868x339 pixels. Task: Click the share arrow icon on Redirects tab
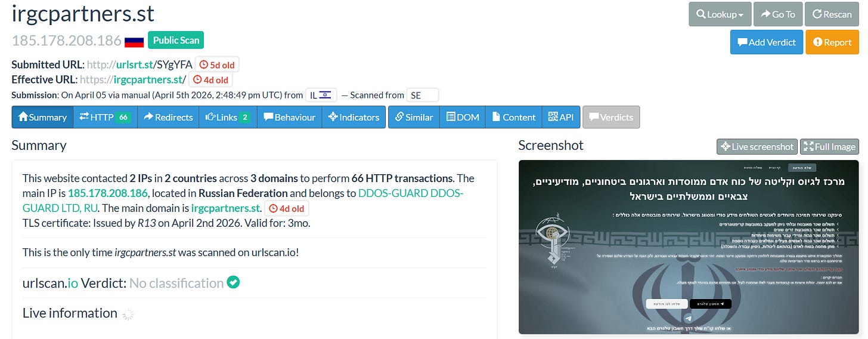click(148, 117)
